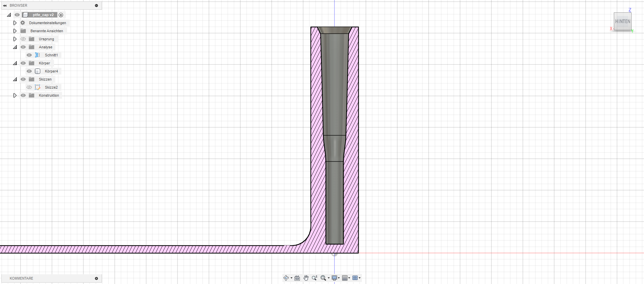
Task: Expand the Benannte Ansichten node
Action: point(15,31)
